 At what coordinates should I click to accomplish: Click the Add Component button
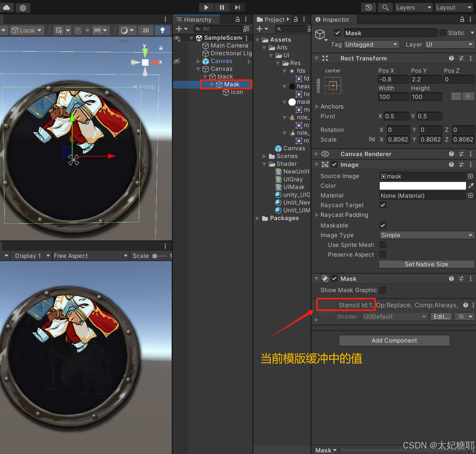(394, 341)
